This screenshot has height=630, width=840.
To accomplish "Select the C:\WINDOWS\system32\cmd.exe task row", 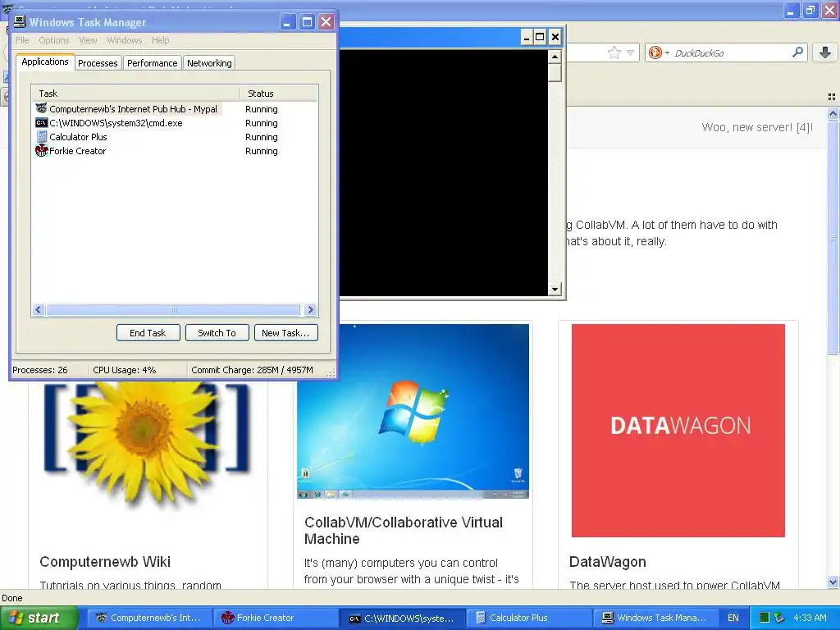I will point(175,123).
